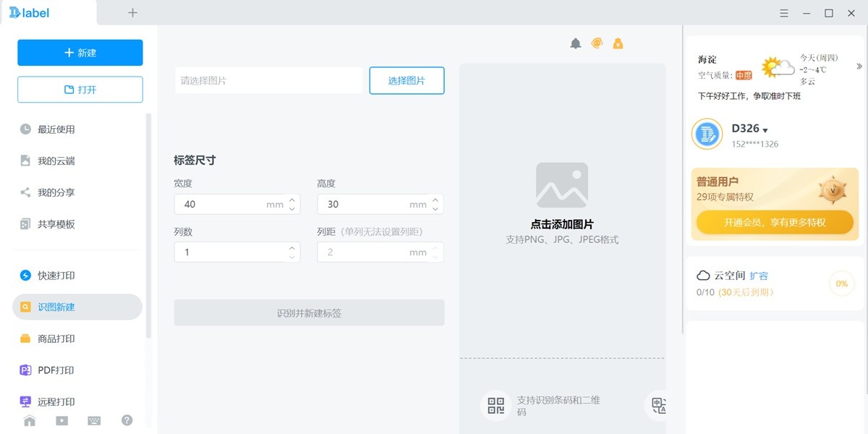Image resolution: width=868 pixels, height=434 pixels.
Task: Click the 0% cloud storage progress circle
Action: (x=841, y=284)
